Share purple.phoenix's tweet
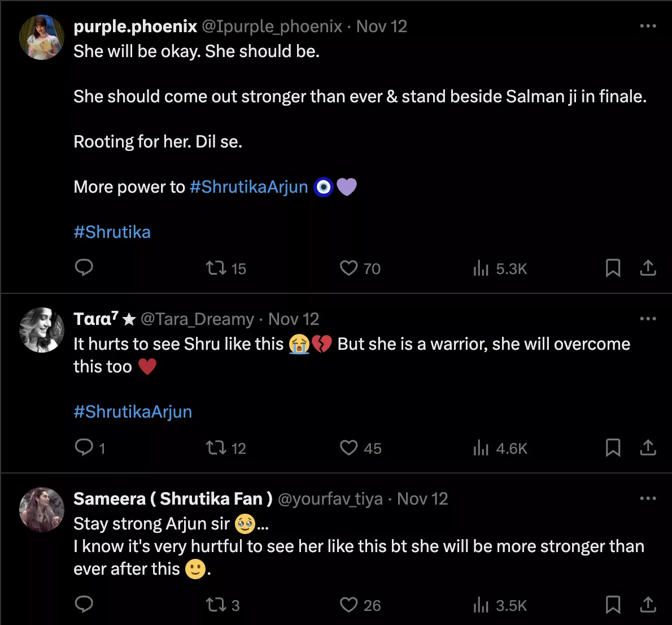This screenshot has width=672, height=625. [x=648, y=268]
